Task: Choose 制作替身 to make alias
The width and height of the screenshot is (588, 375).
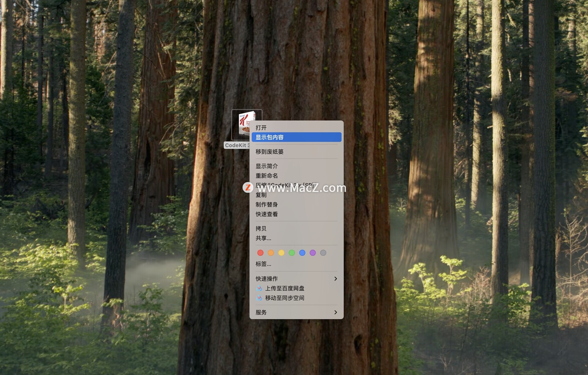Action: click(267, 204)
